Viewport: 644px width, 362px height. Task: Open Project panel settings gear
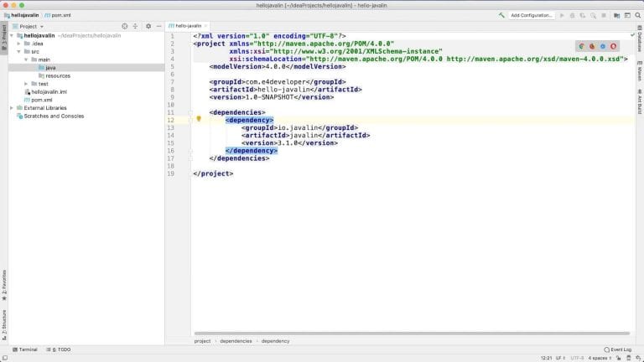coord(148,26)
